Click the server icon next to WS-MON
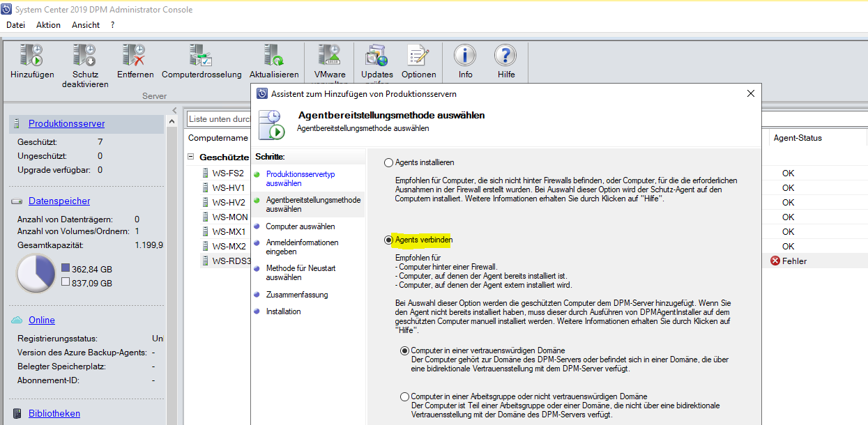Screen dimensions: 868x425 205,217
